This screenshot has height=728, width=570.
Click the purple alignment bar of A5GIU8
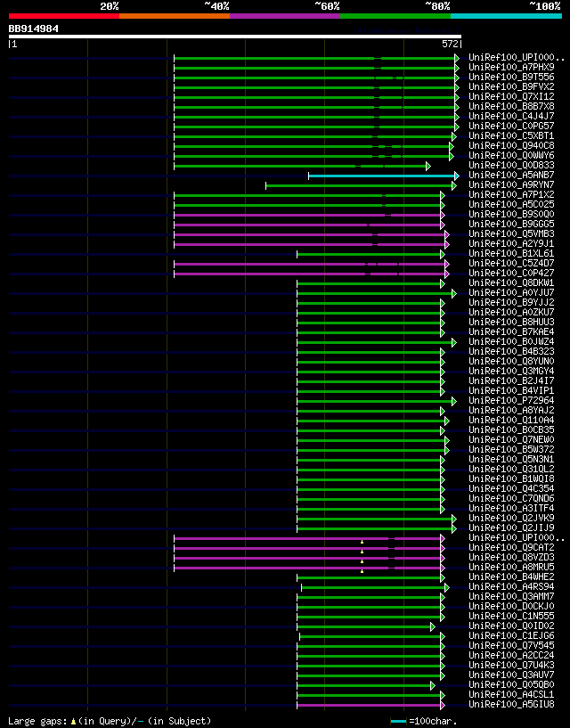tap(370, 705)
